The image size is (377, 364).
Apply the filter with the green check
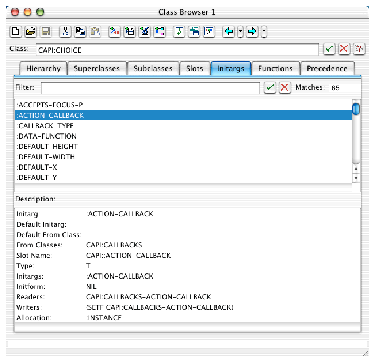[270, 88]
